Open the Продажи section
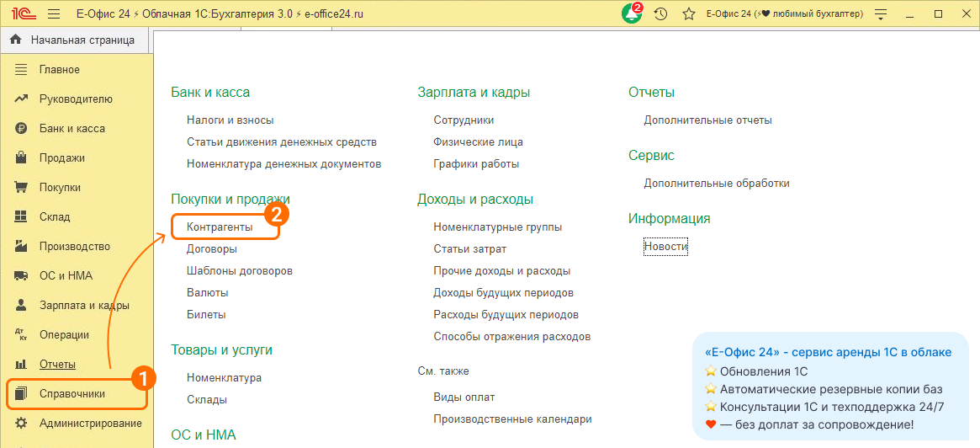980x448 pixels. pyautogui.click(x=62, y=157)
